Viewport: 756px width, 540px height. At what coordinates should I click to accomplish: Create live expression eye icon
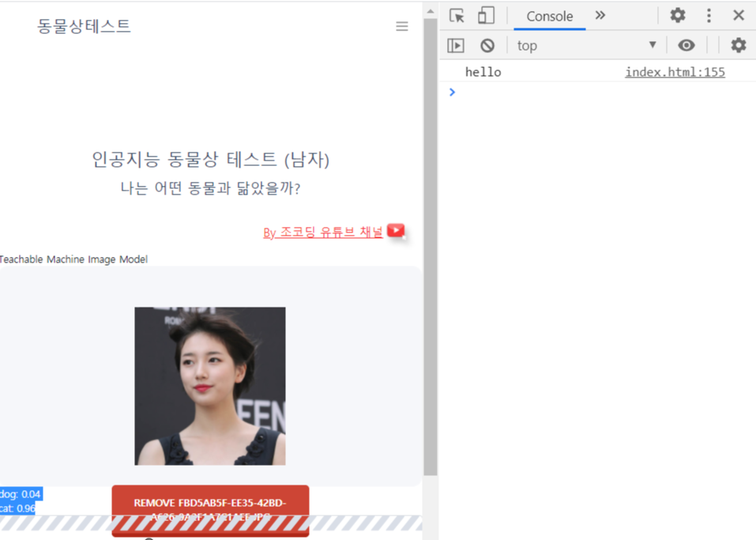(686, 45)
